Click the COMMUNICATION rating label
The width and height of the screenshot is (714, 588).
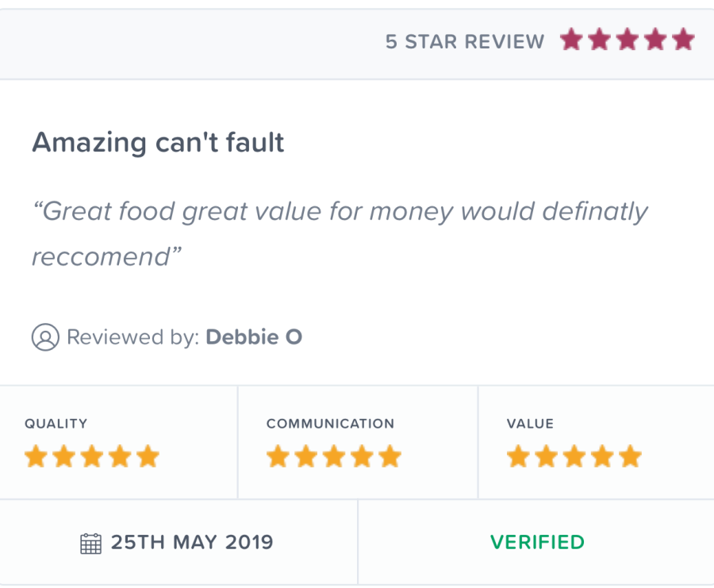330,424
